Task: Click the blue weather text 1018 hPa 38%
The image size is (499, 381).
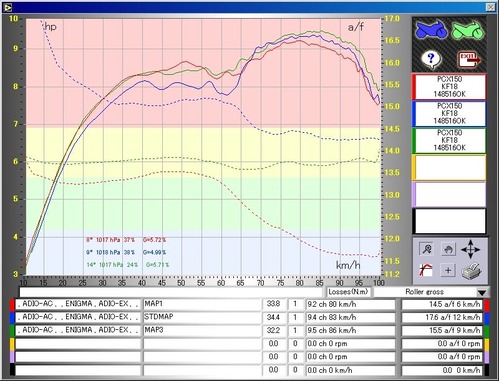Action: (115, 252)
